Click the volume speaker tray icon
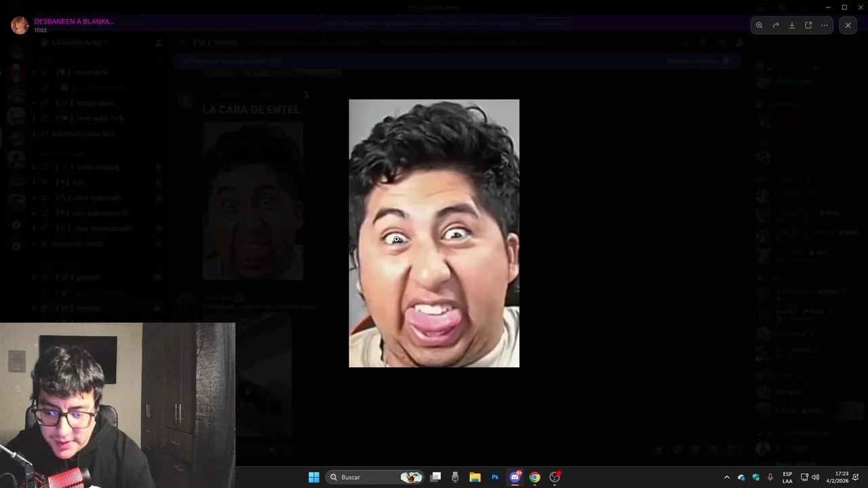The height and width of the screenshot is (488, 868). point(816,477)
